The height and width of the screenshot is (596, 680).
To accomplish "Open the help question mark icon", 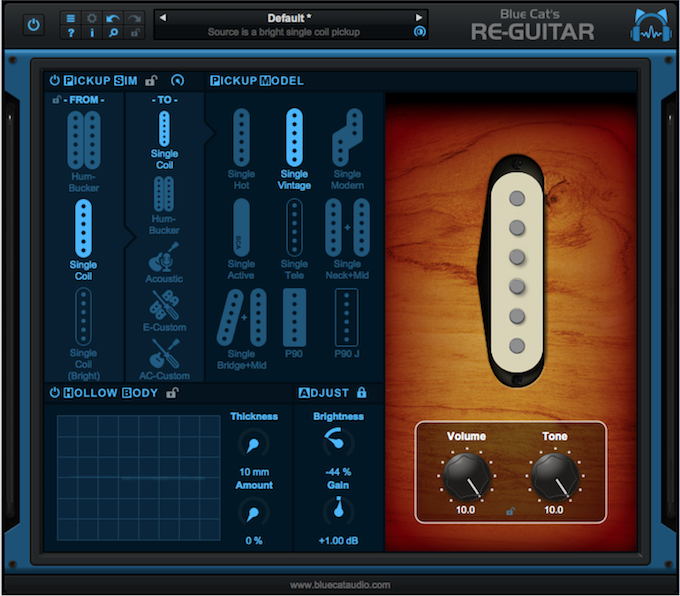I will [x=71, y=33].
